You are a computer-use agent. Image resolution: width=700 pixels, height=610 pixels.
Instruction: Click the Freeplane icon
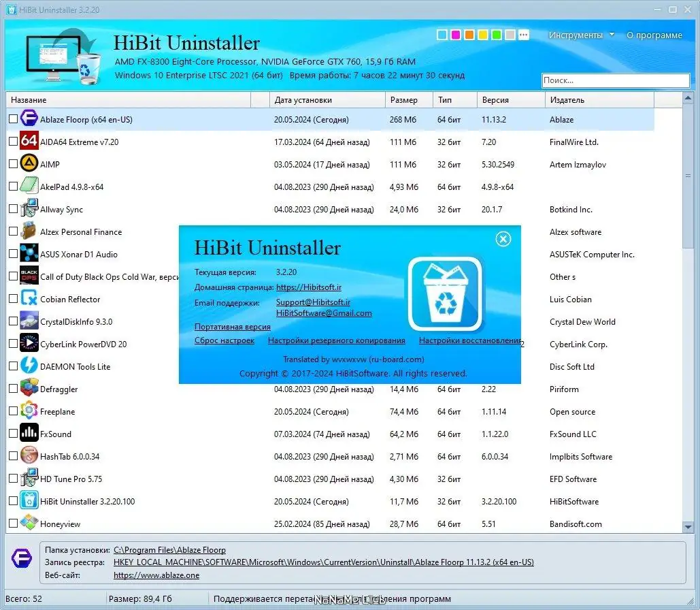coord(29,411)
